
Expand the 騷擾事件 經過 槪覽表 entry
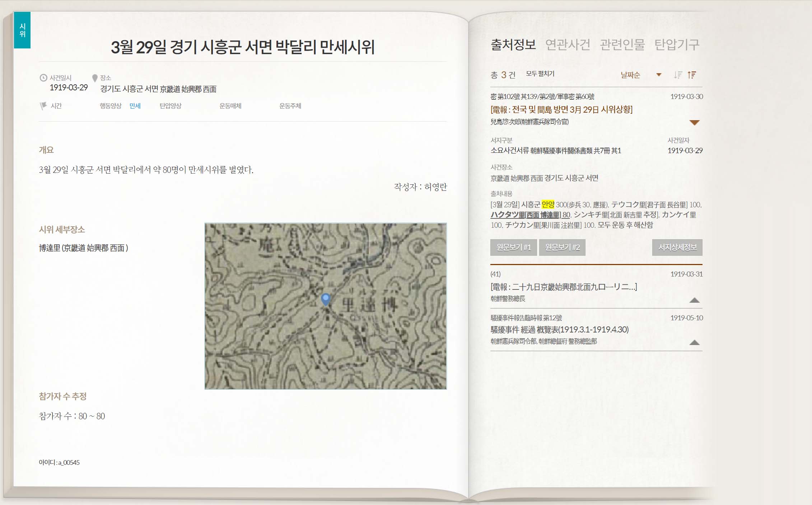[x=694, y=343]
